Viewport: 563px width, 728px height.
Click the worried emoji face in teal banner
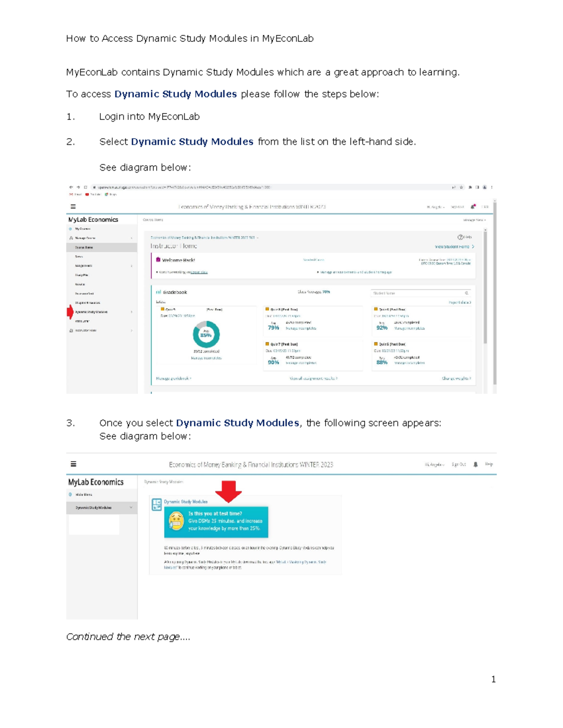click(x=176, y=521)
